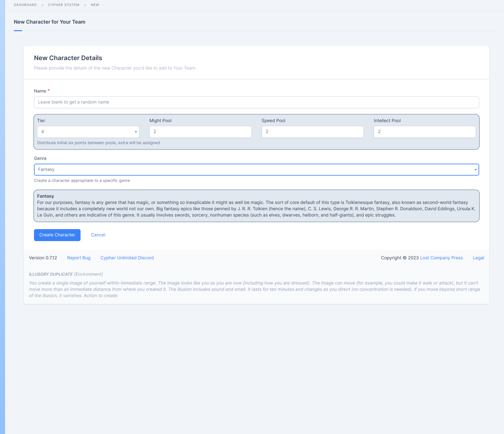Screen dimensions: 504x434
Task: Click the Create Character button
Action: coord(57,235)
